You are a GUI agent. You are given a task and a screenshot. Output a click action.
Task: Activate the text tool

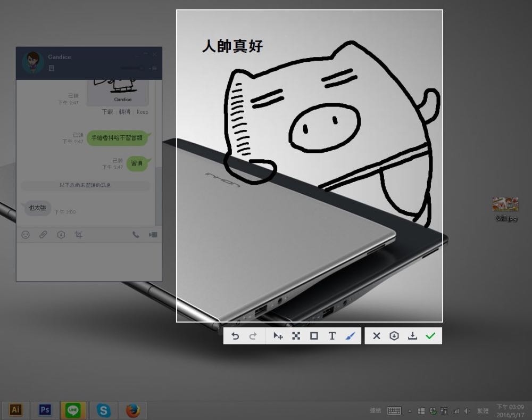(332, 336)
